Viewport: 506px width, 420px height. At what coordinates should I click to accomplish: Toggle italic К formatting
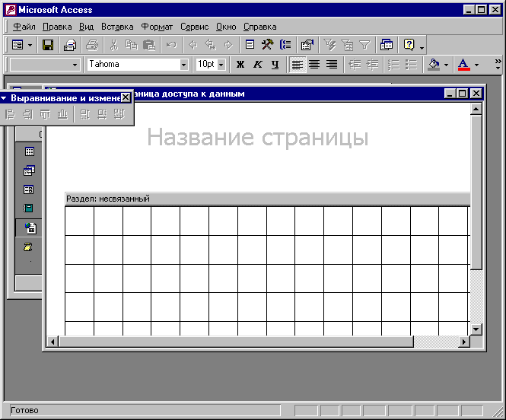pyautogui.click(x=257, y=65)
